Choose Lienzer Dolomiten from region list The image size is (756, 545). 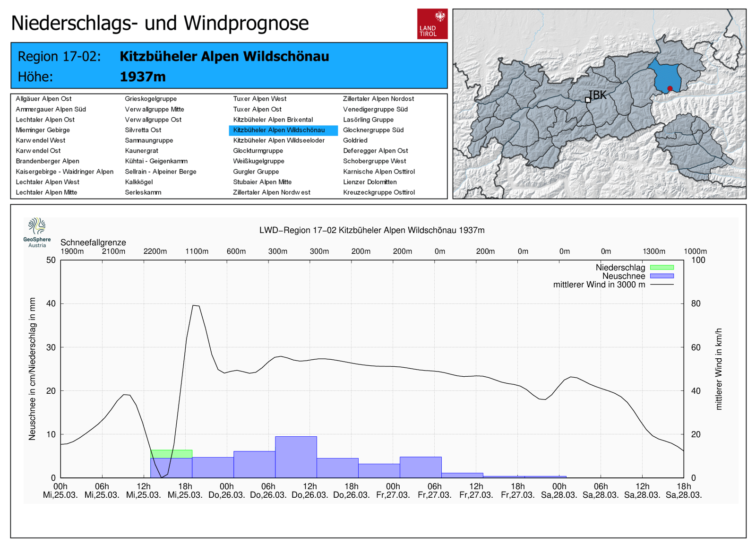369,182
